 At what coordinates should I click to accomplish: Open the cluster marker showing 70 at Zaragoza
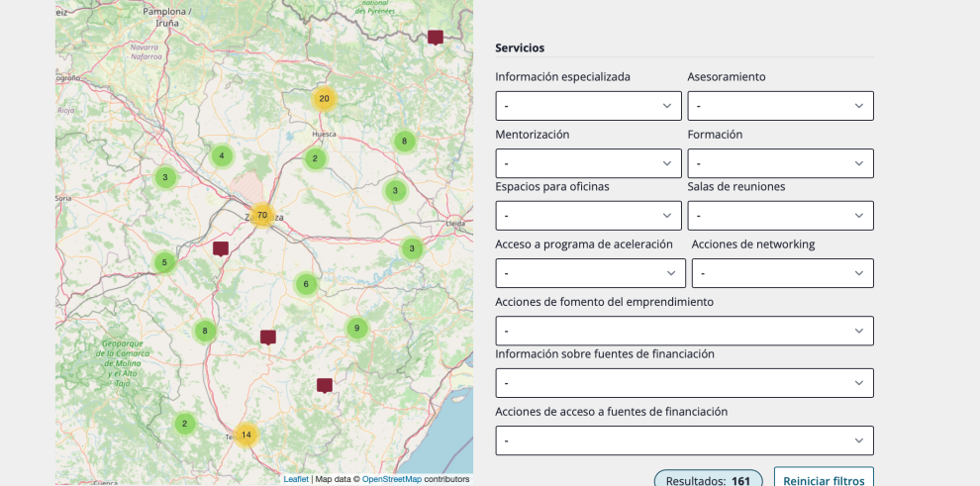[x=262, y=215]
